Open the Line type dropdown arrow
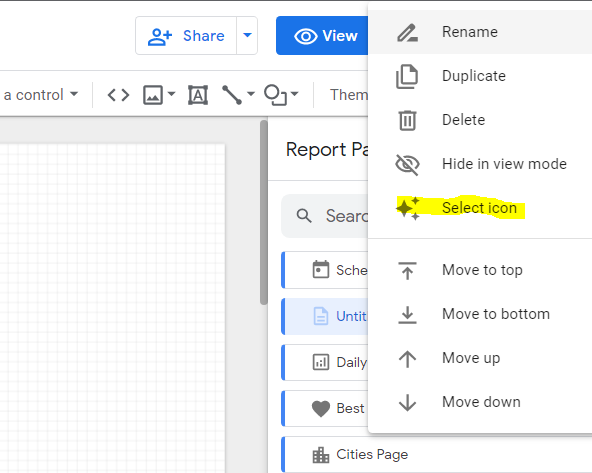 point(251,94)
